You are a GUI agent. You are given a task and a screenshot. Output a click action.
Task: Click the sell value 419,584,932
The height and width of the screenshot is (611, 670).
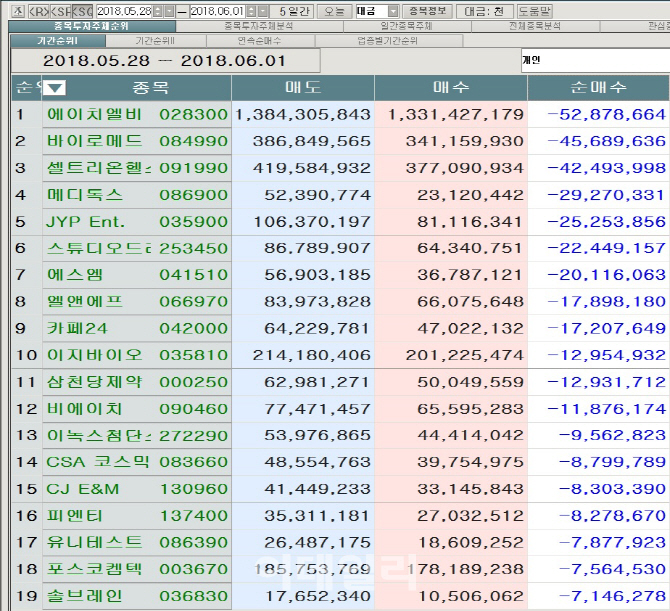[311, 168]
